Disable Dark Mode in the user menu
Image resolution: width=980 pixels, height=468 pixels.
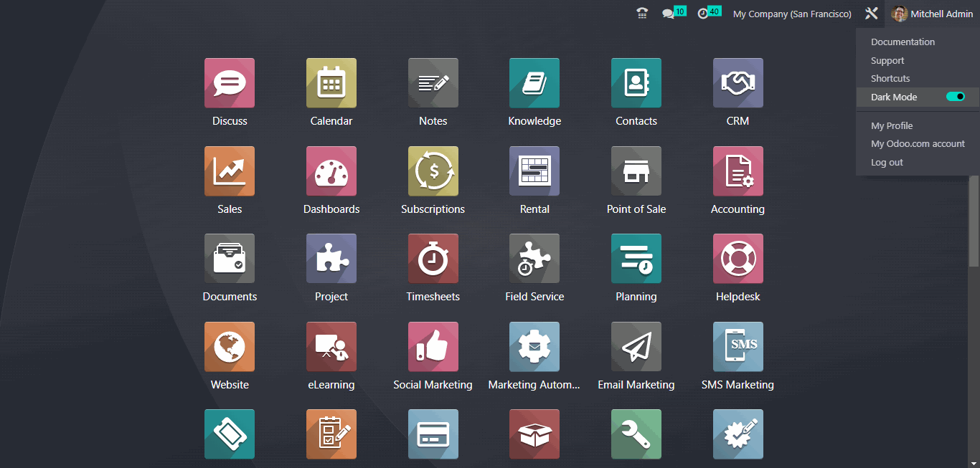pyautogui.click(x=955, y=96)
